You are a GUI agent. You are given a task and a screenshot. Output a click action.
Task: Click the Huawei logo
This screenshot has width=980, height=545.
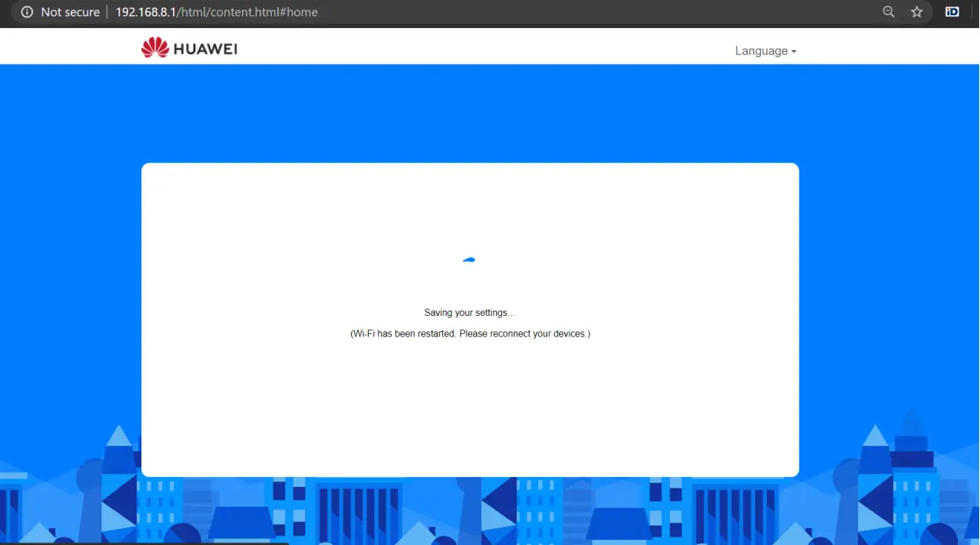click(189, 48)
